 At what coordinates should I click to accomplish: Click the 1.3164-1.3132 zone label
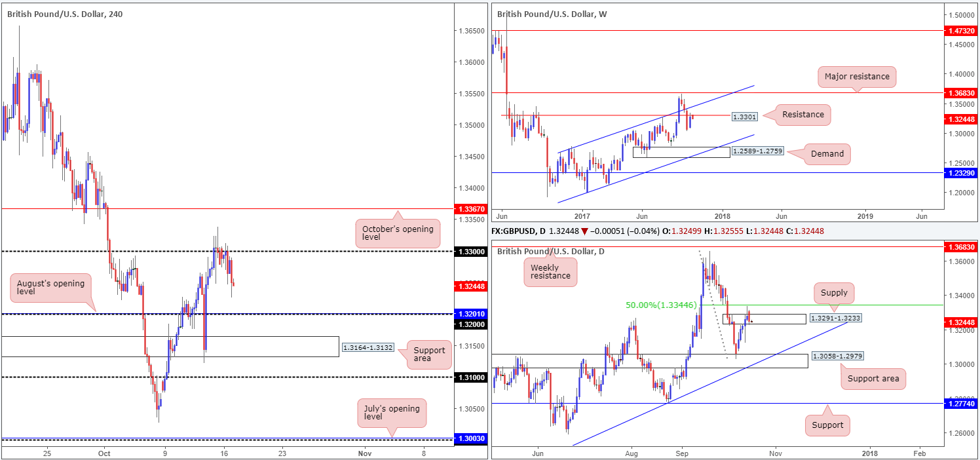(x=367, y=347)
